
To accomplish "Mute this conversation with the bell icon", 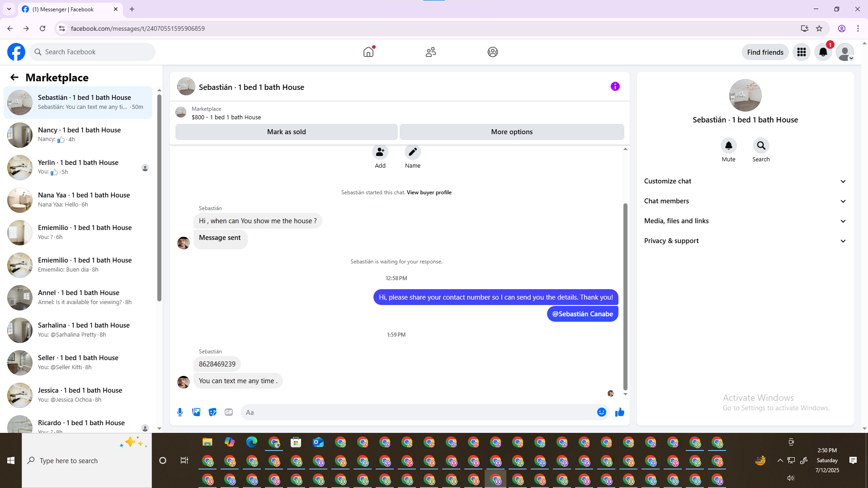I will [728, 146].
